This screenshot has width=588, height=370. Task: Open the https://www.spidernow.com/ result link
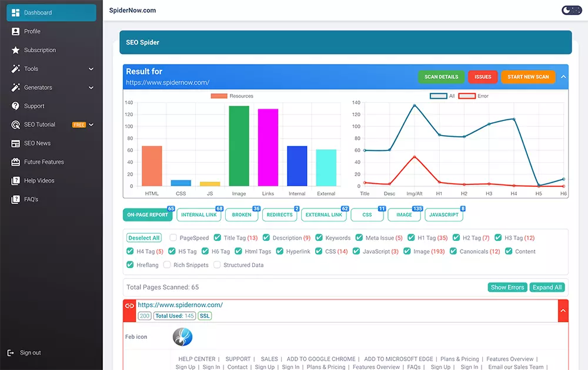tap(181, 305)
